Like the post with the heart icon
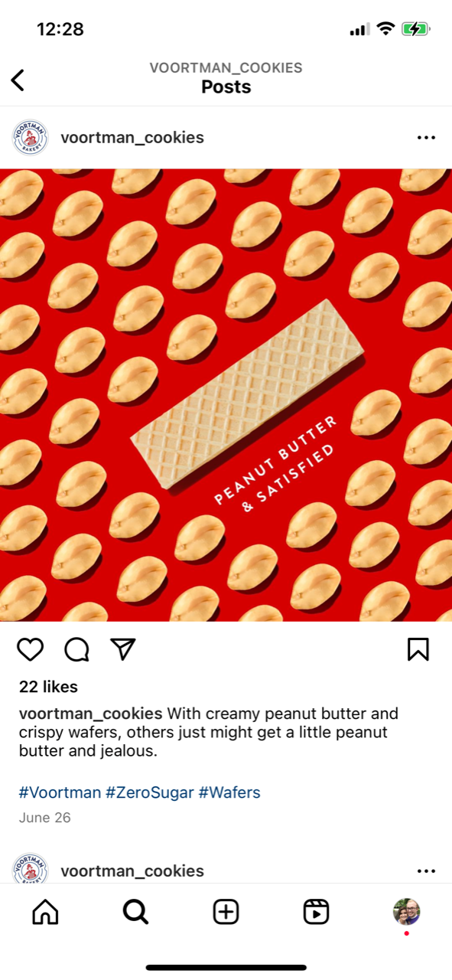Image resolution: width=452 pixels, height=980 pixels. point(31,649)
